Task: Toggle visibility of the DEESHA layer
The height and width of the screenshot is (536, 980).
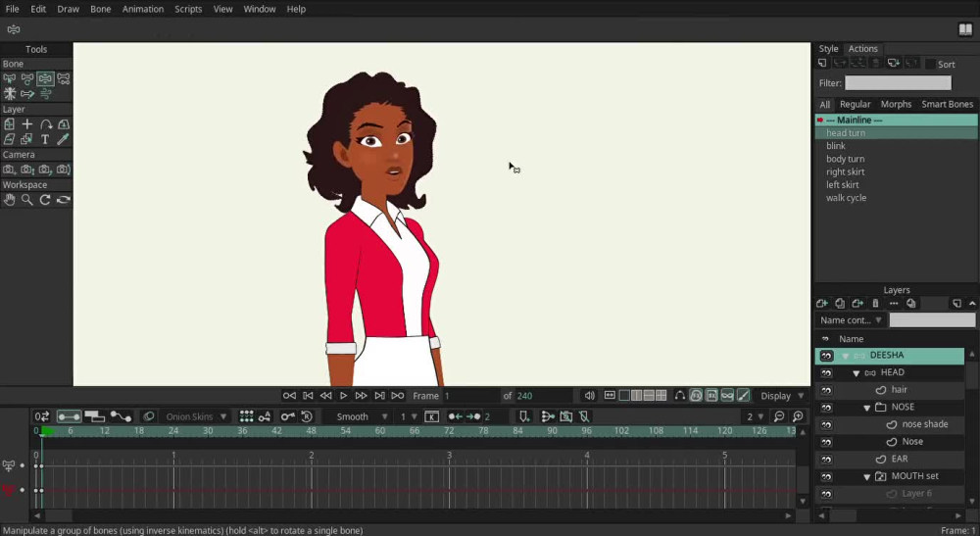Action: point(826,356)
